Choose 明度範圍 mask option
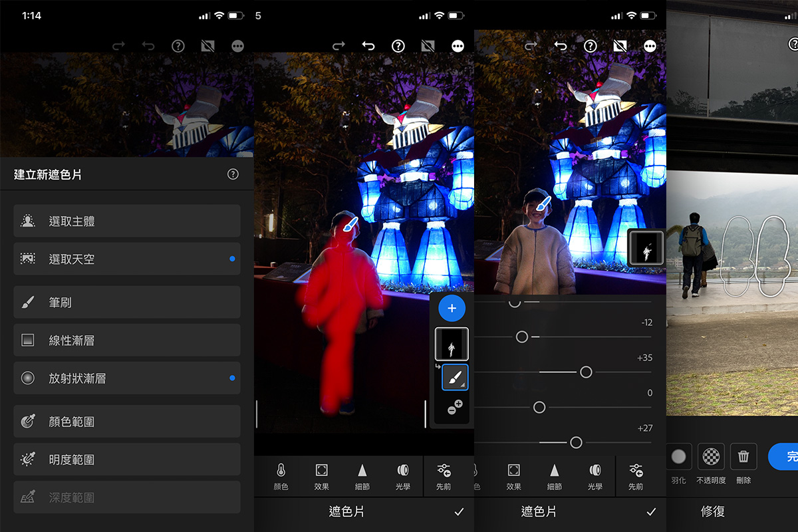Image resolution: width=798 pixels, height=532 pixels. tap(127, 460)
